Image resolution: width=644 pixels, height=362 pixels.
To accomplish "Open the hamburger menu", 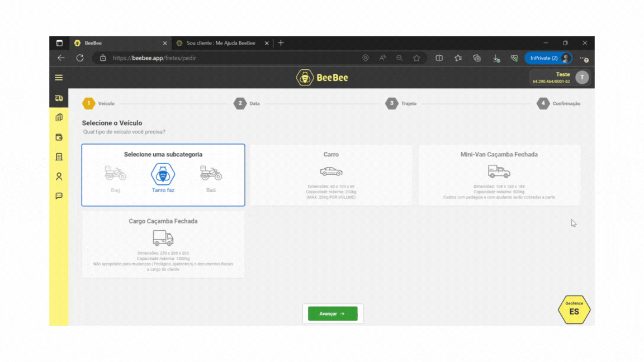I will [59, 78].
